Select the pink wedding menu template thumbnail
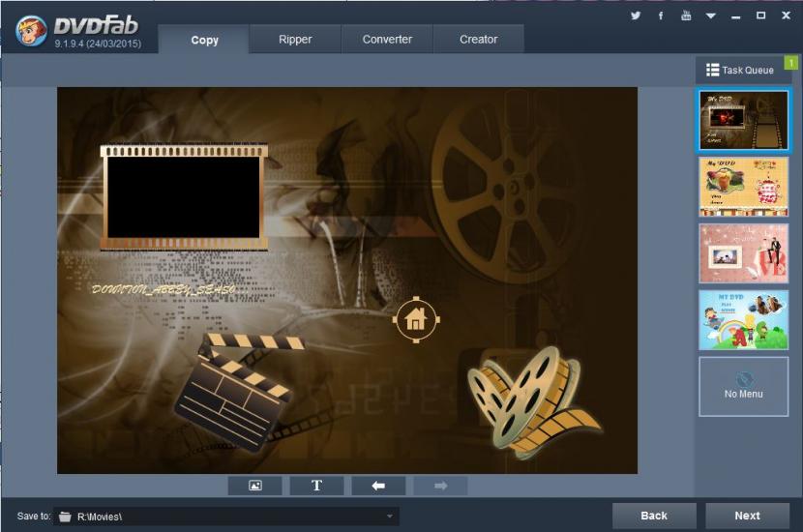803x532 pixels. tap(744, 253)
